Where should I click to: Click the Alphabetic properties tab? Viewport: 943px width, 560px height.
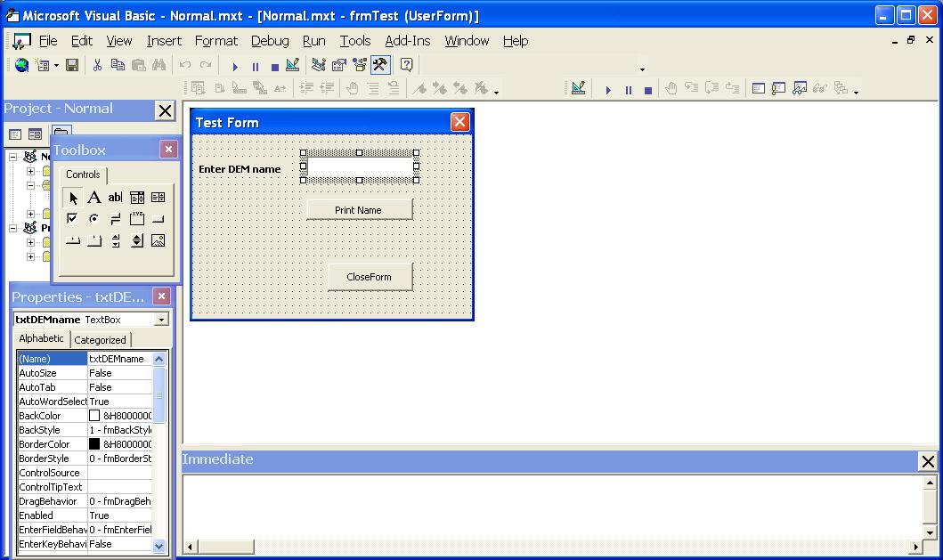pos(42,338)
